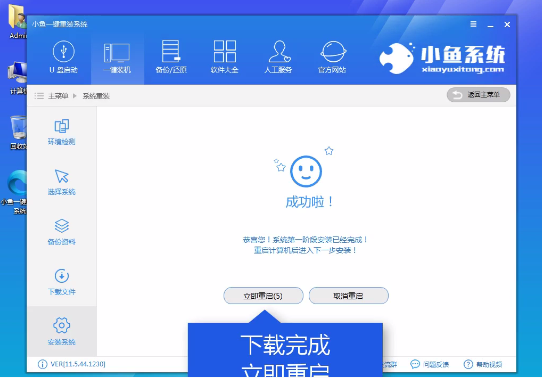Click the version info icon in the status bar
Image resolution: width=542 pixels, height=378 pixels.
42,364
